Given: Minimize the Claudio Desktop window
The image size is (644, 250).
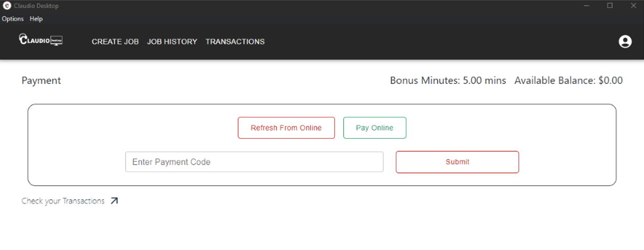Looking at the screenshot, I should [x=586, y=6].
